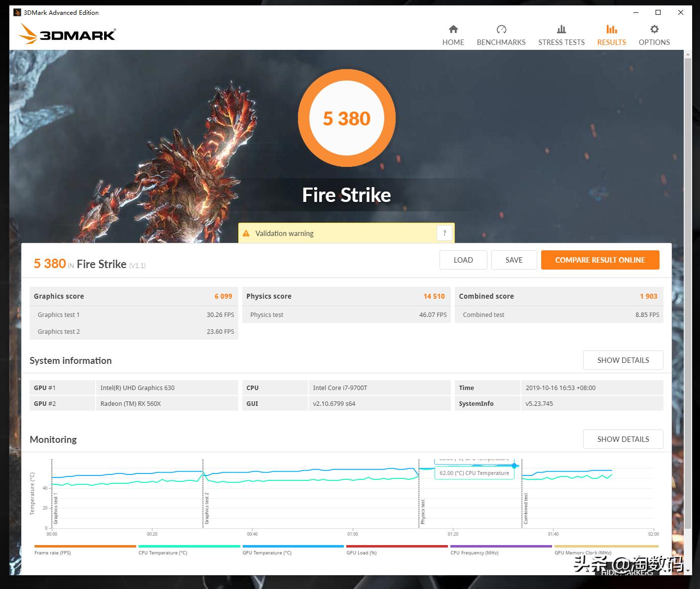The image size is (700, 589).
Task: Toggle the Frame rate (FPS) legend
Action: pos(85,550)
